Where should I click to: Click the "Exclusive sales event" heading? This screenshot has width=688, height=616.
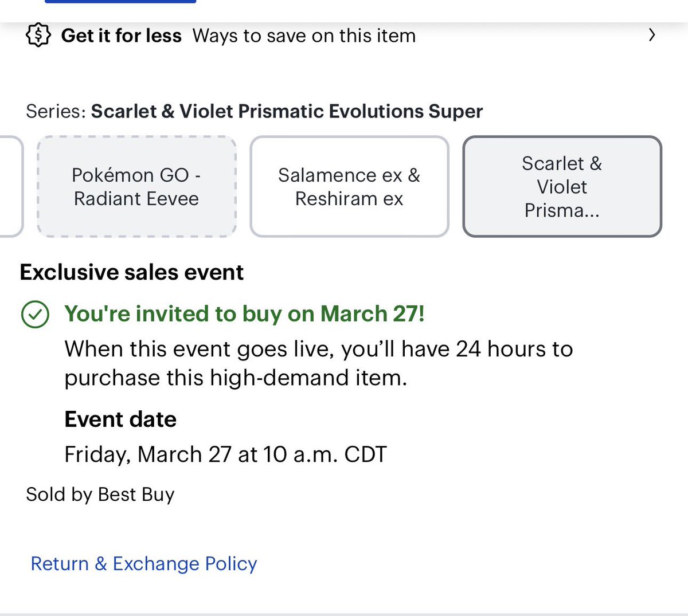click(x=132, y=272)
